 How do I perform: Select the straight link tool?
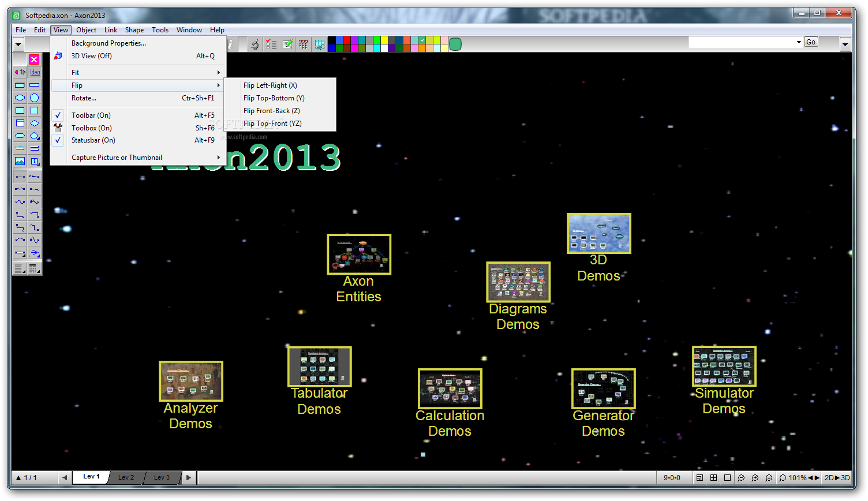[20, 176]
